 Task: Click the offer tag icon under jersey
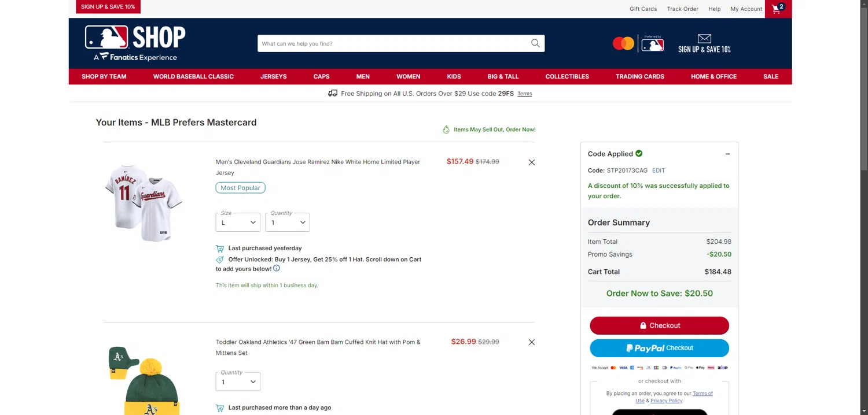pos(220,260)
